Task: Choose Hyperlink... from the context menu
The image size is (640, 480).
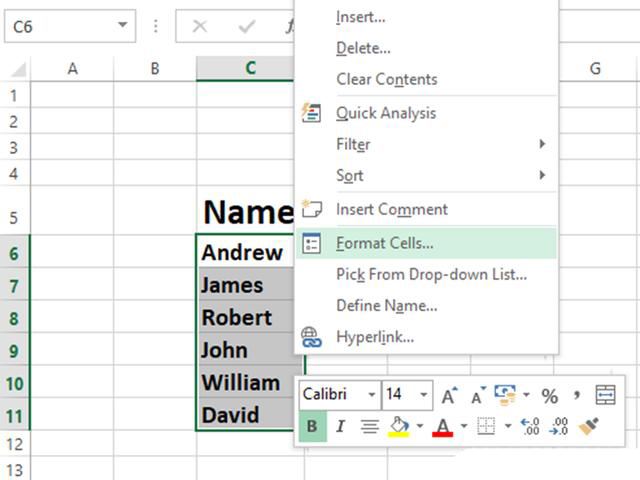Action: pyautogui.click(x=426, y=337)
